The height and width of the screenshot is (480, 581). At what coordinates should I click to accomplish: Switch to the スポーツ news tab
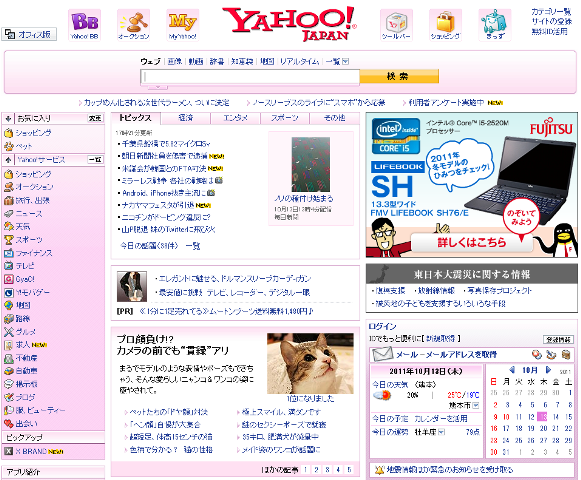285,118
